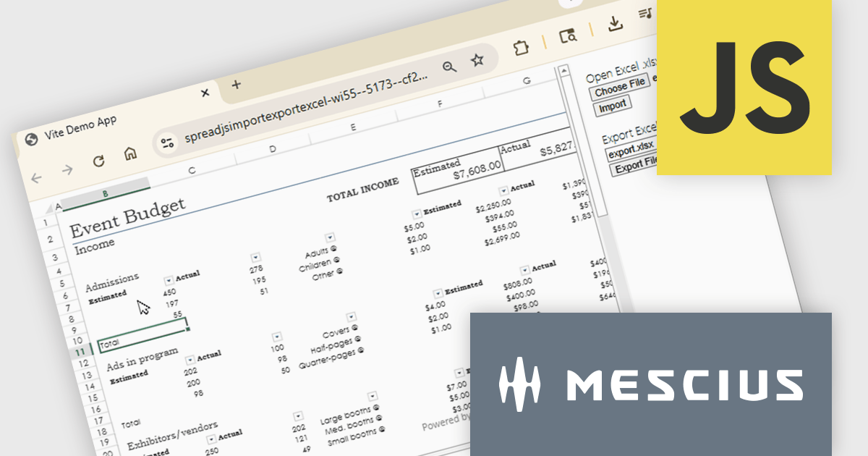Click the Quarter-pages cell
Image resolution: width=868 pixels, height=456 pixels.
pyautogui.click(x=331, y=357)
